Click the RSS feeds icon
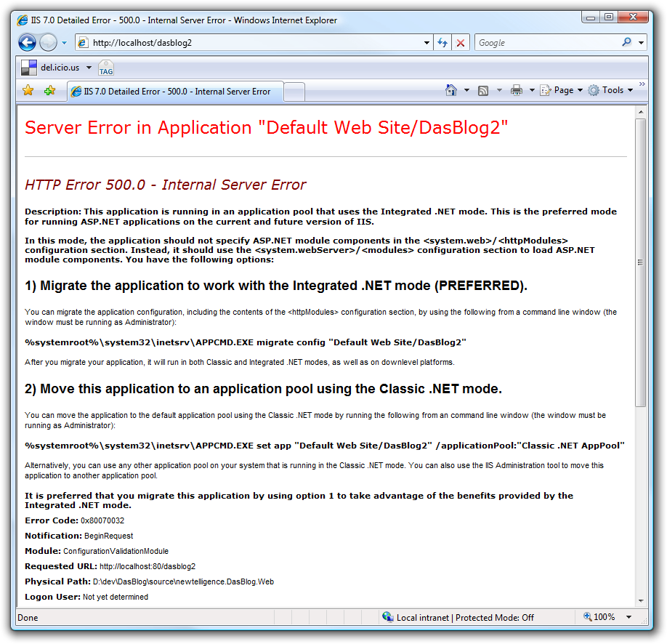 (483, 91)
